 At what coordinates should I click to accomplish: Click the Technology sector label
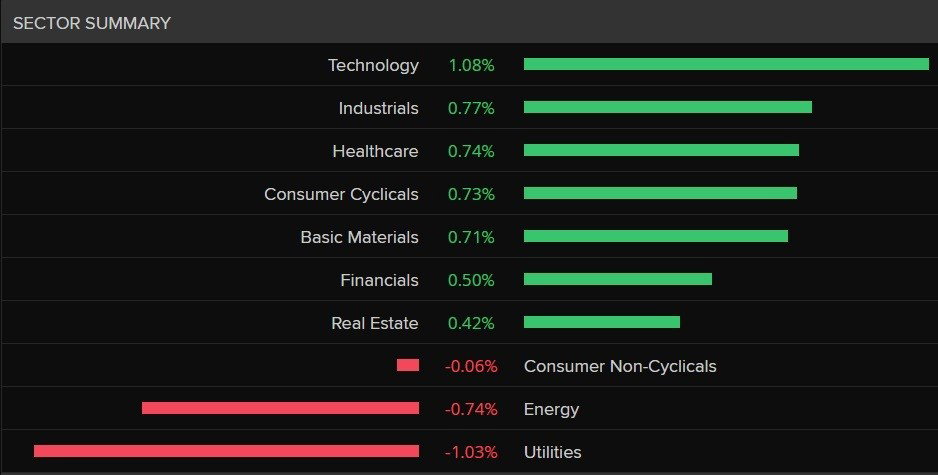pos(373,65)
